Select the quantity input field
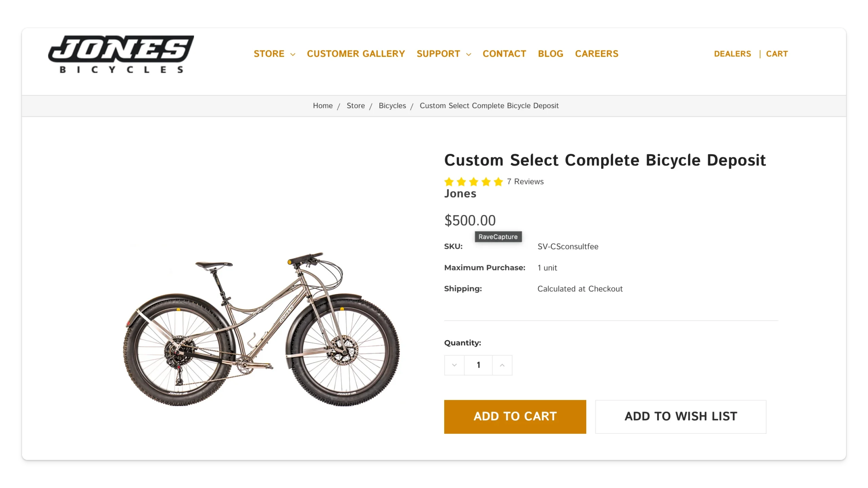The height and width of the screenshot is (488, 868). pyautogui.click(x=478, y=365)
